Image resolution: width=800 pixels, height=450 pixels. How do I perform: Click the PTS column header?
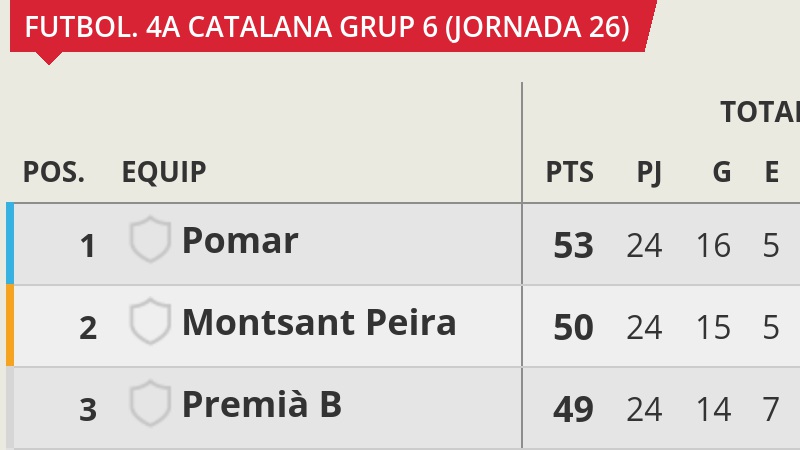(570, 172)
